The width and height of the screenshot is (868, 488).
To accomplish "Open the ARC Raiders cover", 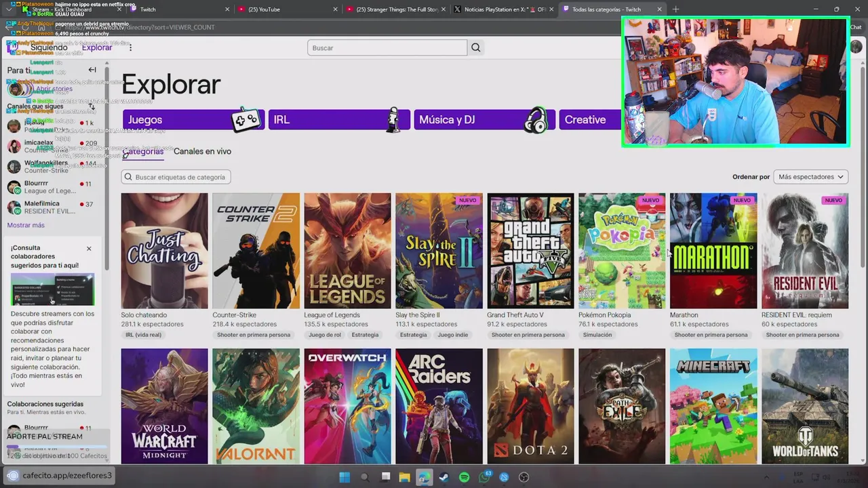I will [439, 406].
